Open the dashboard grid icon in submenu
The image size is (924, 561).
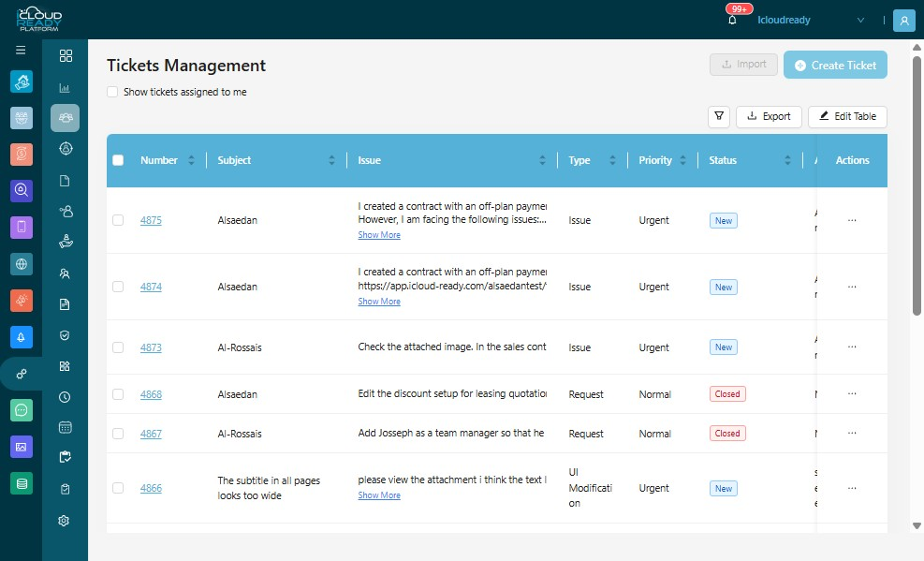point(66,55)
